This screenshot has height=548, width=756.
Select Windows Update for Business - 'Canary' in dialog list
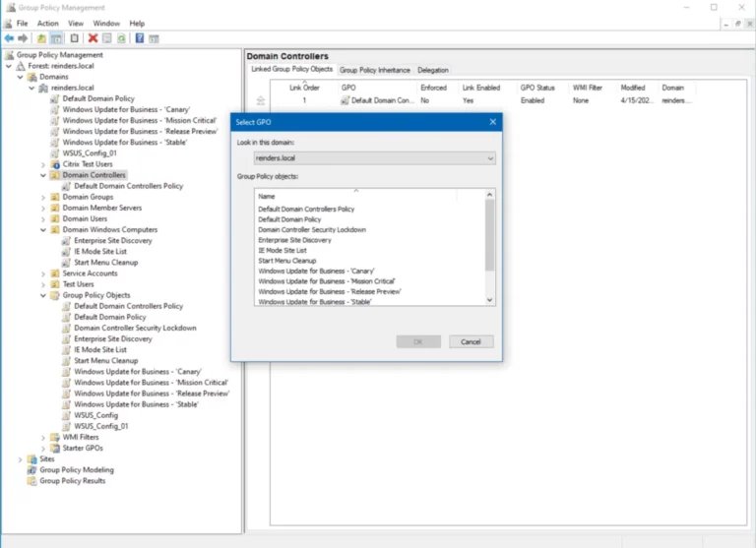[x=316, y=272]
